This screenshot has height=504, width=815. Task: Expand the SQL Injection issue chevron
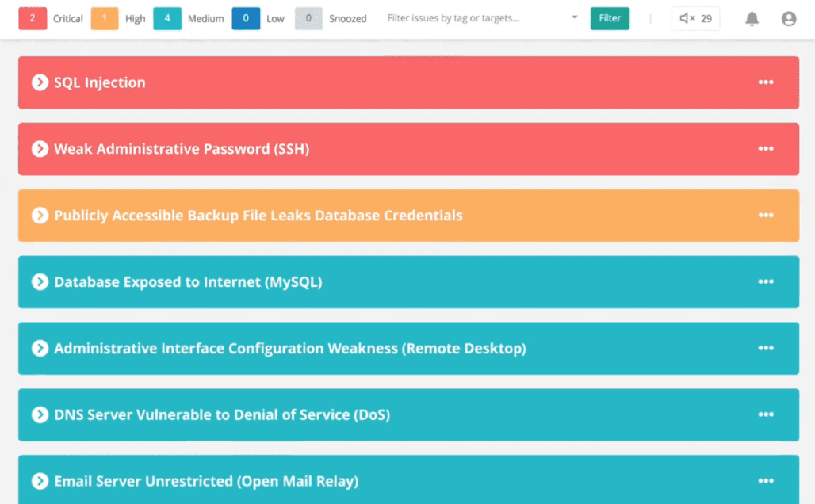[x=40, y=82]
